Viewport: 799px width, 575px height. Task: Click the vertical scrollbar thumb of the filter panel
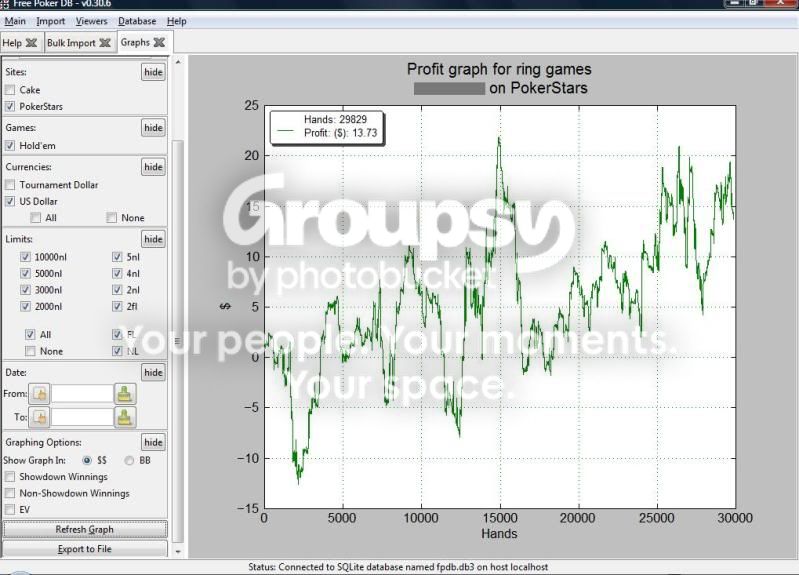click(178, 341)
